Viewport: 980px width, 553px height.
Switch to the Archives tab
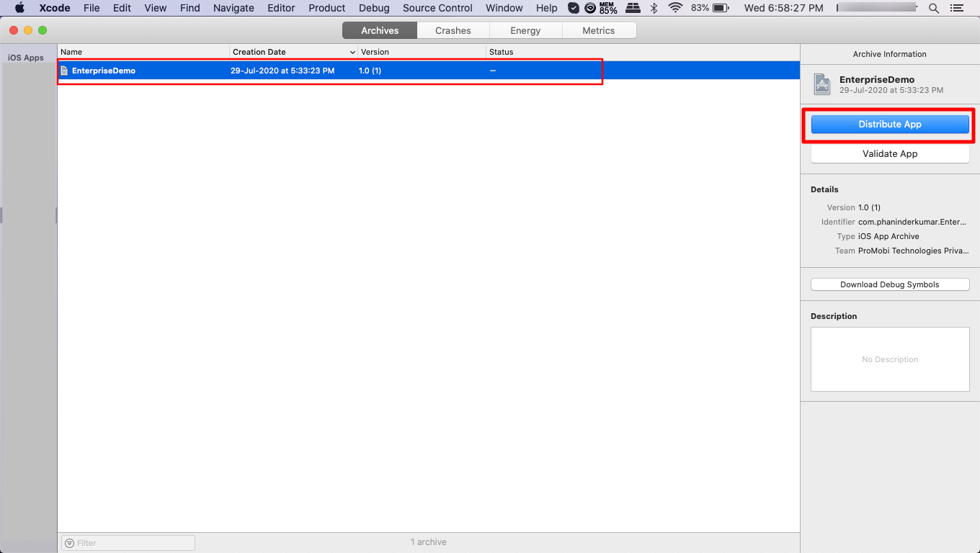[380, 30]
